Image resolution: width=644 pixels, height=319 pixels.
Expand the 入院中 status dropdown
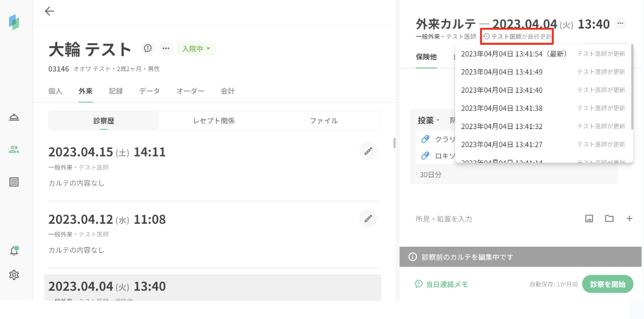(x=196, y=48)
